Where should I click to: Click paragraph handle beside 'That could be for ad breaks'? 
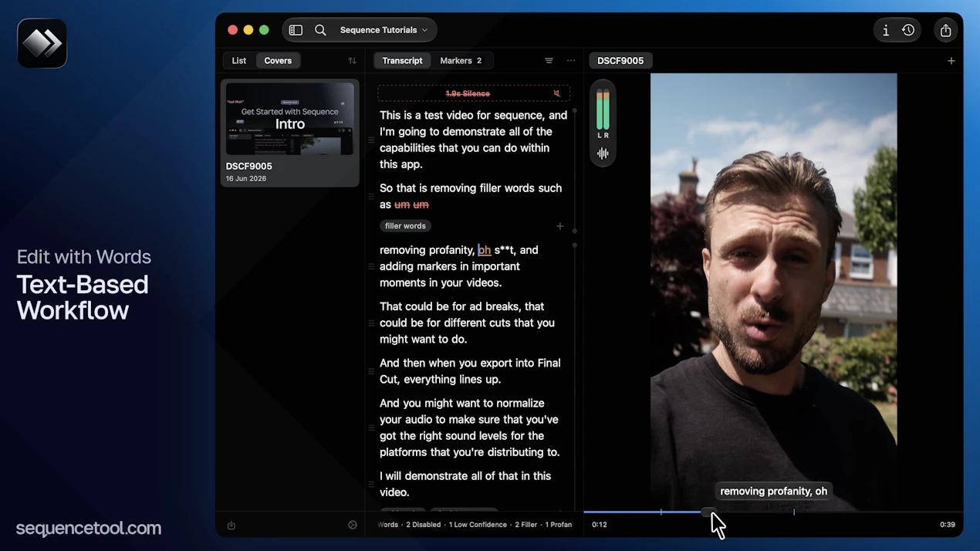[371, 323]
